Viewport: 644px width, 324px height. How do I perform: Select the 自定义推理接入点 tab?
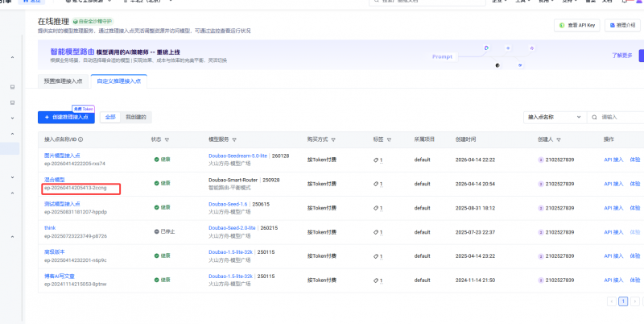(118, 81)
